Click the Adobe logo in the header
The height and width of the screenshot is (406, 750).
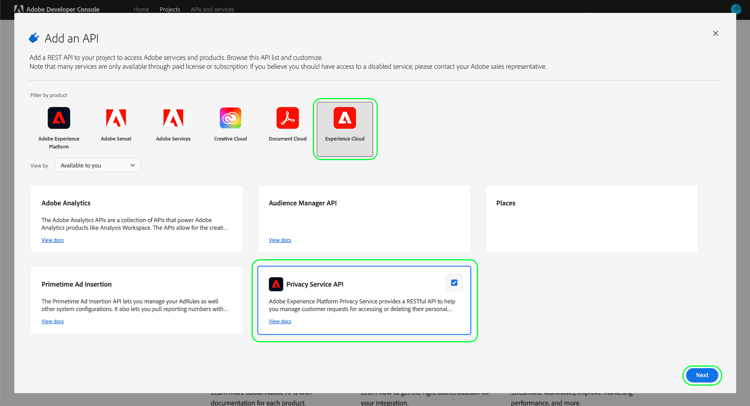19,9
